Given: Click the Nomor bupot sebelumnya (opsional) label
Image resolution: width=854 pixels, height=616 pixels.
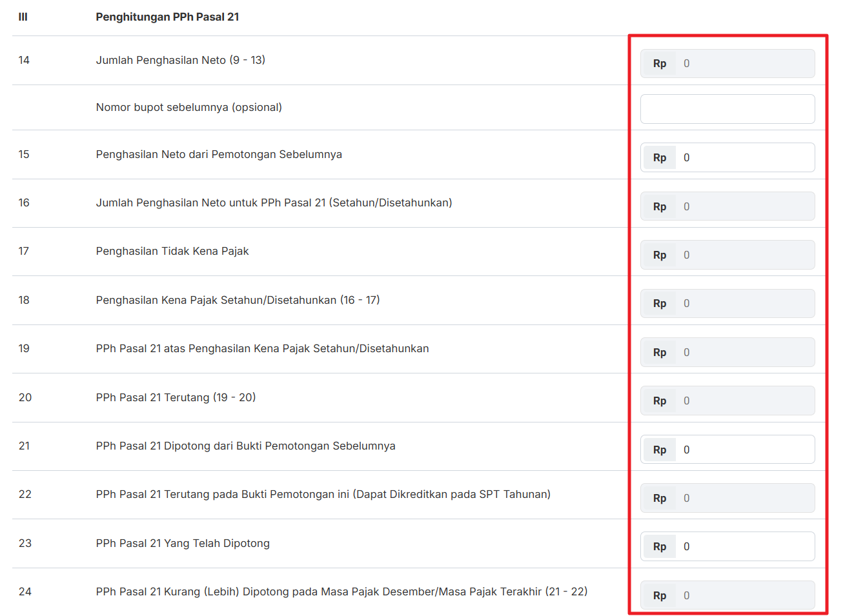Looking at the screenshot, I should click(x=188, y=107).
